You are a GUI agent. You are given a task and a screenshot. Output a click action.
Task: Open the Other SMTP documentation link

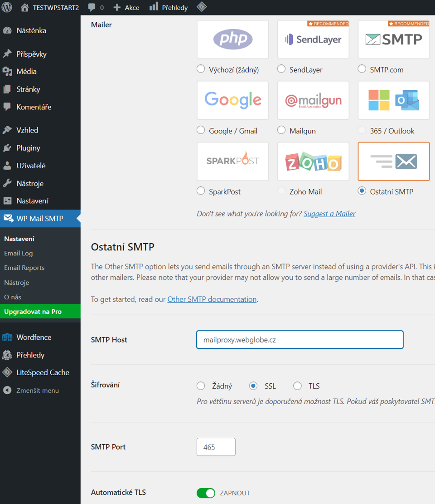(212, 299)
